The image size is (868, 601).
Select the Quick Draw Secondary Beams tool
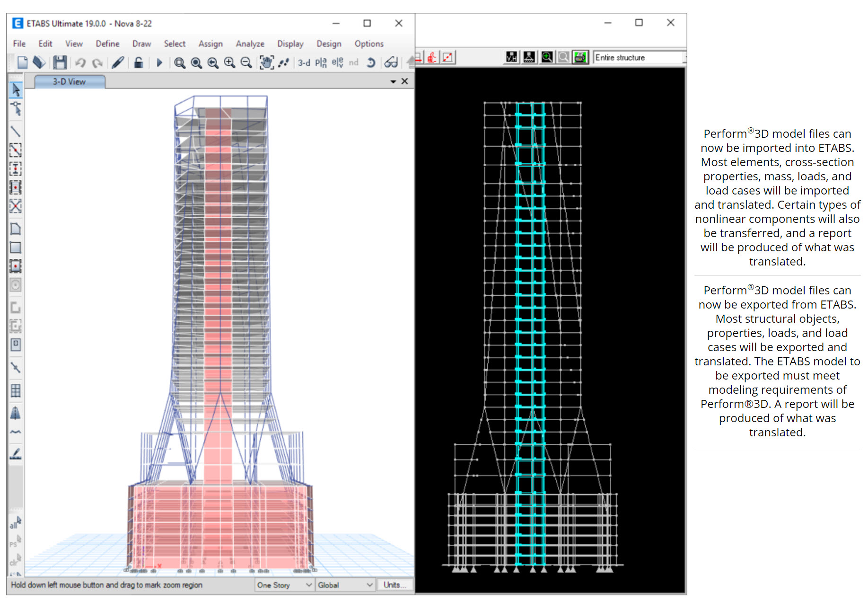coord(16,187)
